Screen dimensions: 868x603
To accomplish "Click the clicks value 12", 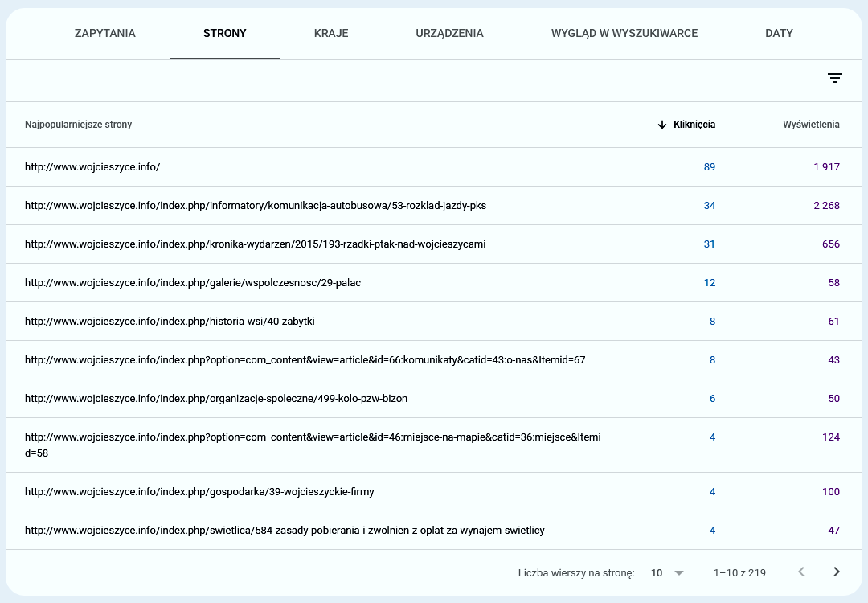I will pyautogui.click(x=709, y=282).
